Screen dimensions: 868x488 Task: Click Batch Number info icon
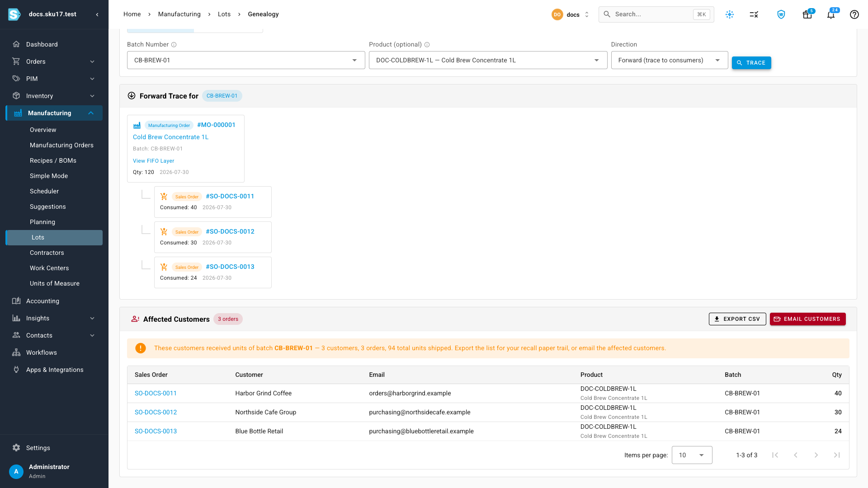[174, 45]
